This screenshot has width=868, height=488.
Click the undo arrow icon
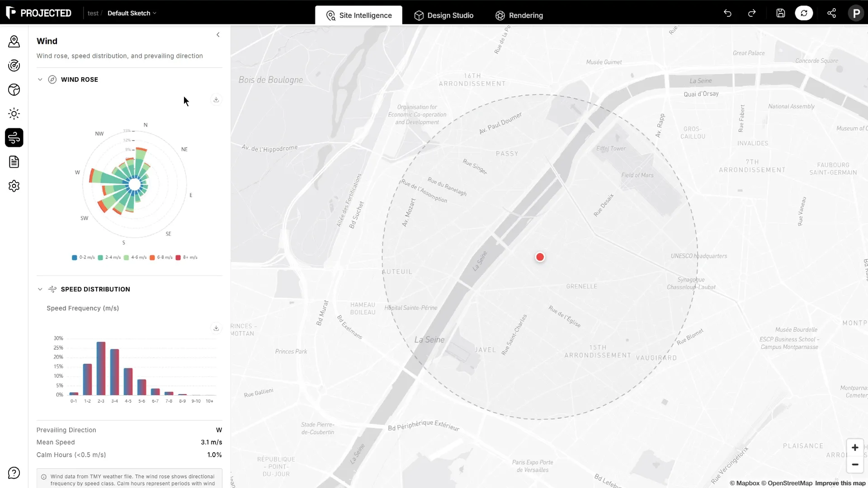[727, 13]
